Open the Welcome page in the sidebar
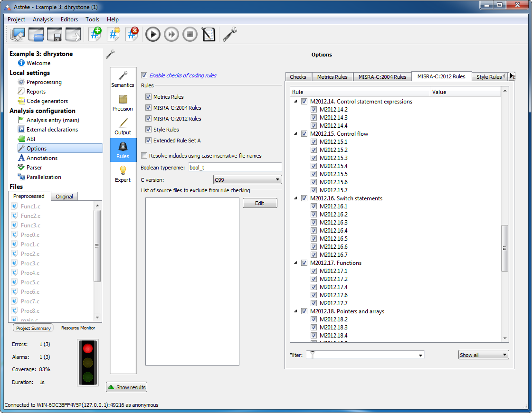Viewport: 532px width, 413px height. click(x=38, y=63)
